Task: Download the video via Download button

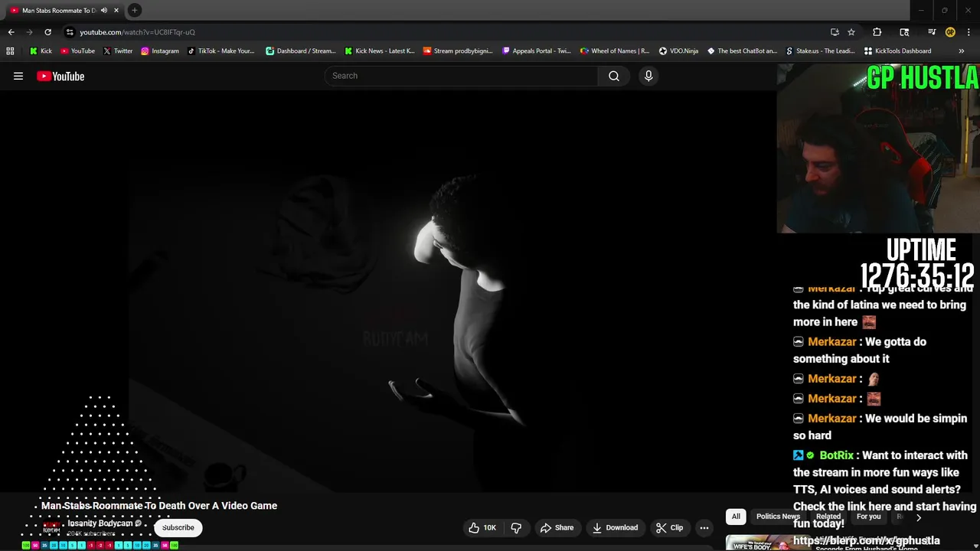Action: (x=615, y=527)
